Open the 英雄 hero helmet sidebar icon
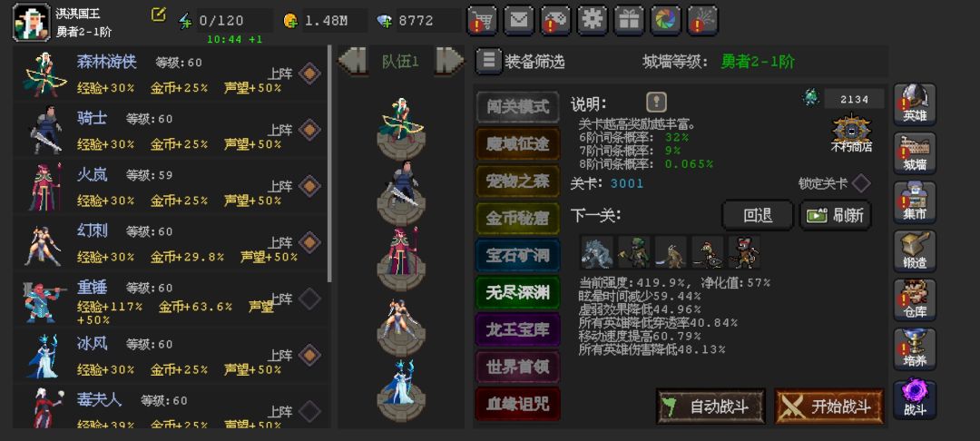The height and width of the screenshot is (441, 980). 915,104
